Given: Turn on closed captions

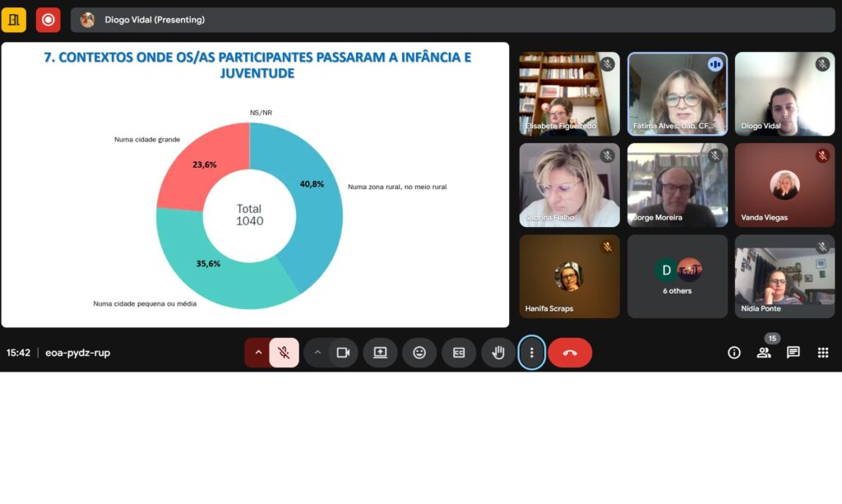Looking at the screenshot, I should pos(459,353).
